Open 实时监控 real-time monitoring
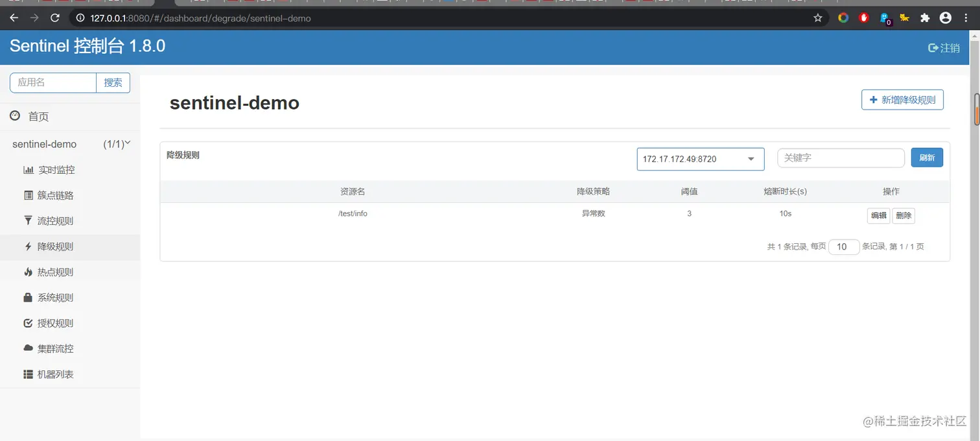980x441 pixels. [x=56, y=170]
